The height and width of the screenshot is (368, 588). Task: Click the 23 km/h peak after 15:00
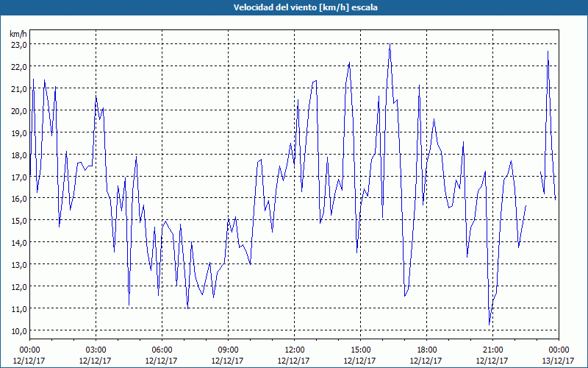390,44
